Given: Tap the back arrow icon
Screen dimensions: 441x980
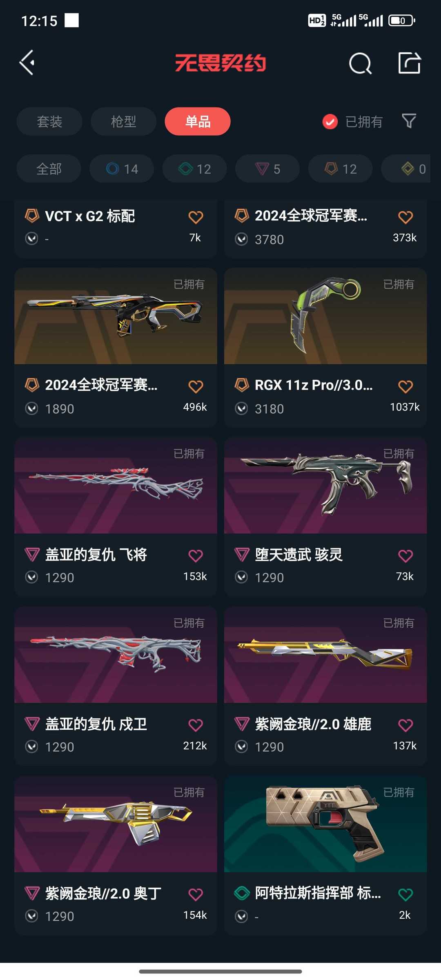Looking at the screenshot, I should (27, 63).
